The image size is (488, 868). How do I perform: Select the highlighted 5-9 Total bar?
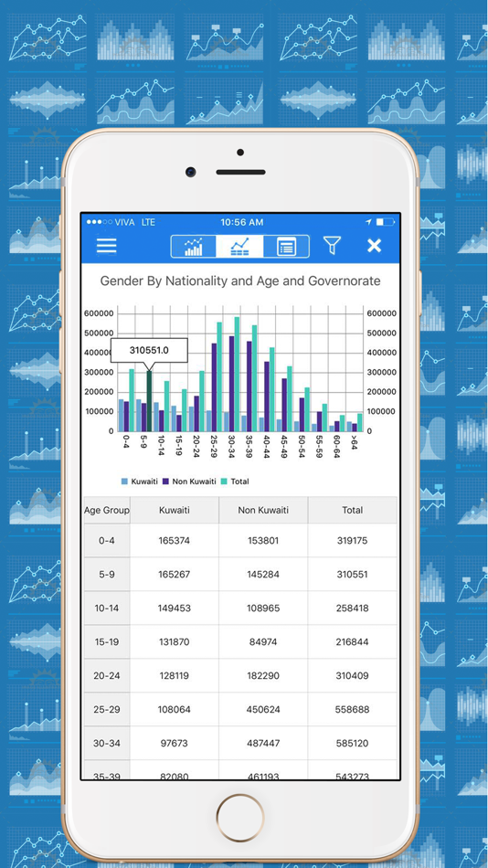(x=149, y=401)
